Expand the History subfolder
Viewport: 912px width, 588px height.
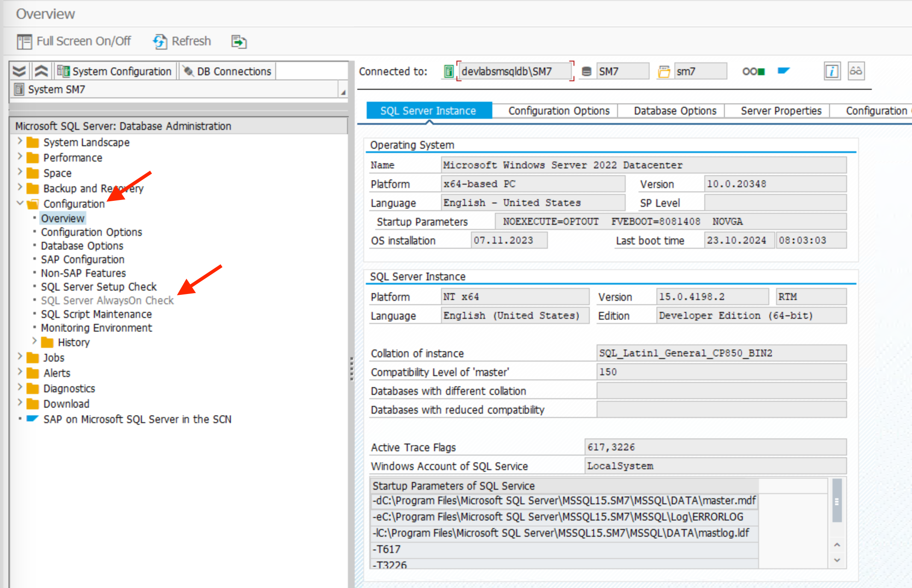pos(34,341)
